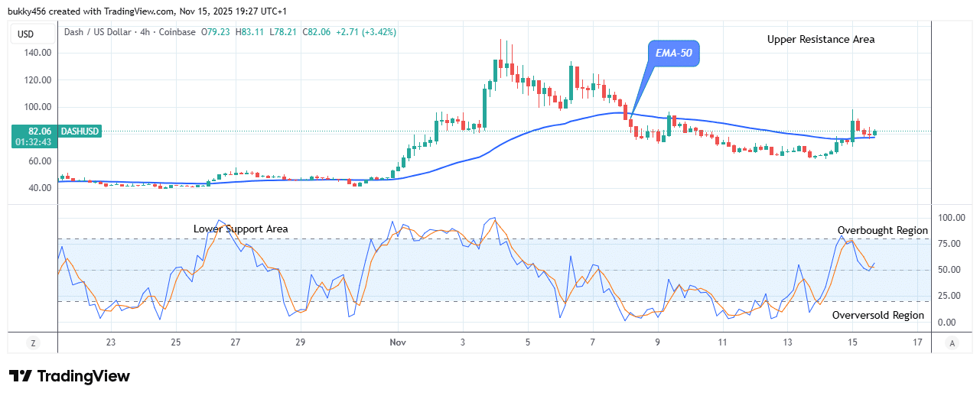The image size is (980, 399).
Task: Click the A auto-scale button
Action: [951, 343]
